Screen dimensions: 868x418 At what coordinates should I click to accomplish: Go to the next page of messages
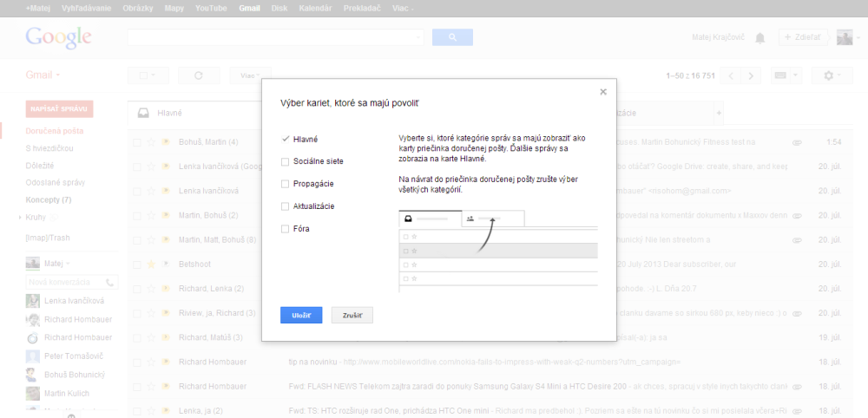pos(751,75)
